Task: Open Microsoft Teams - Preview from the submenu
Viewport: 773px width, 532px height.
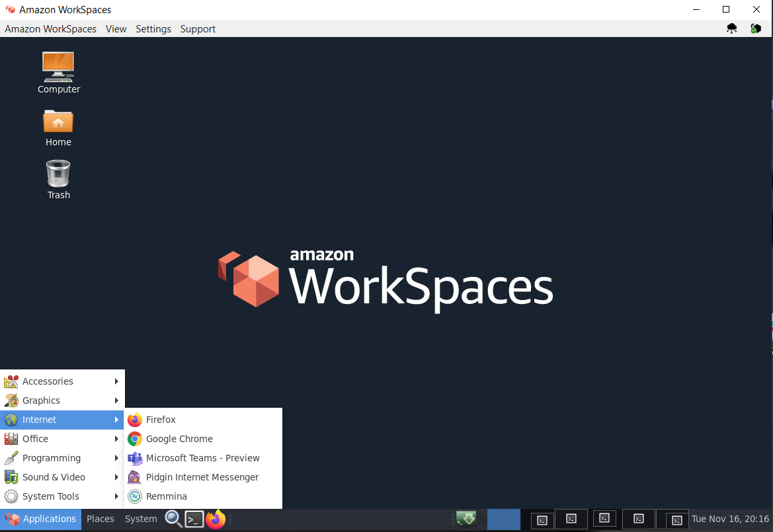Action: click(x=202, y=458)
